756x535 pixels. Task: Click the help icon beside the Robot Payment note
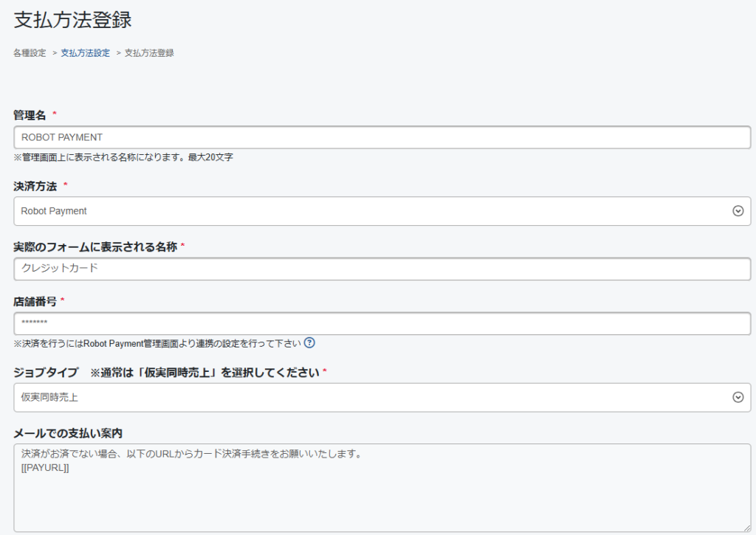(309, 342)
